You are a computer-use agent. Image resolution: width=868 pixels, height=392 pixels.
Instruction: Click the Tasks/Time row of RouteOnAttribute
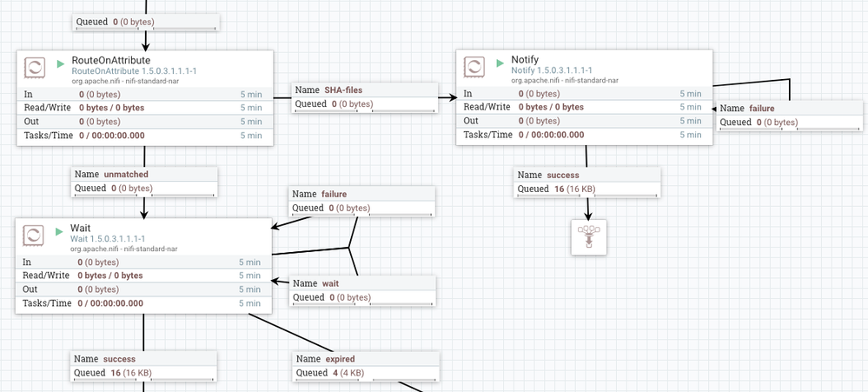(x=145, y=136)
